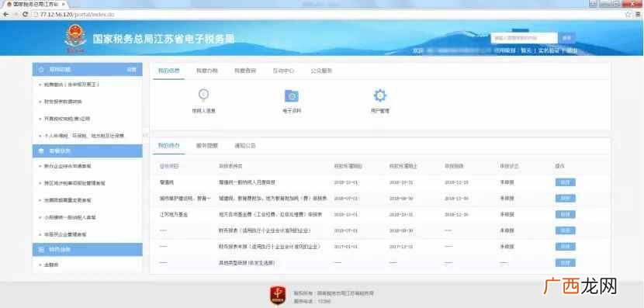This screenshot has width=644, height=308.
Task: Switch to the 公众服务 tab
Action: [321, 71]
